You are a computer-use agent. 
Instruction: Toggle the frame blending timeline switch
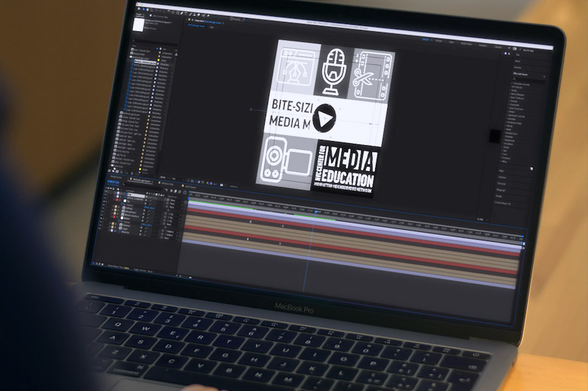click(x=175, y=191)
